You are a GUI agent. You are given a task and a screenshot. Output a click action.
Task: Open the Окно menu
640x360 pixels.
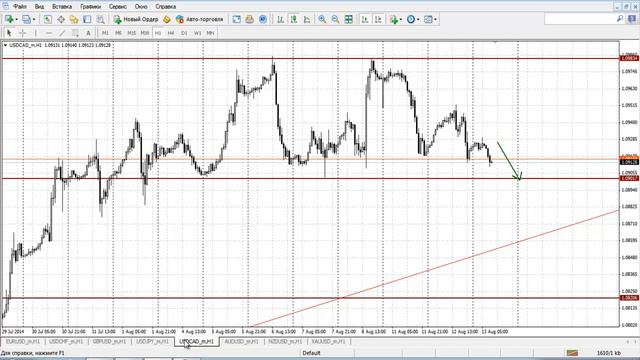pos(141,7)
